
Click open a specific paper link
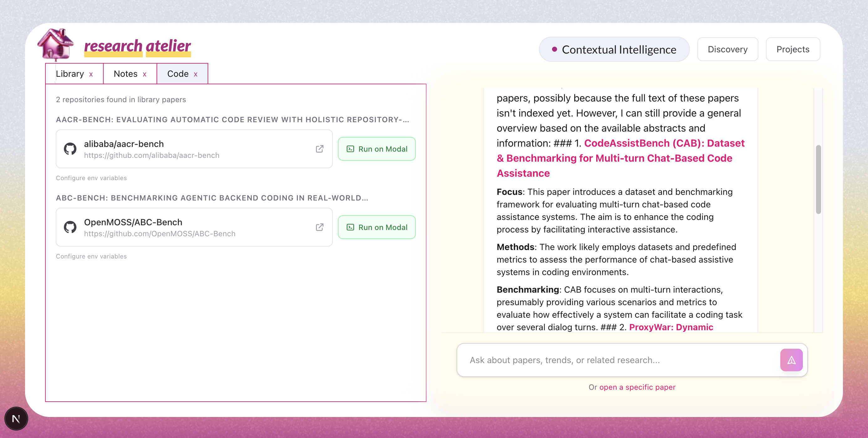pyautogui.click(x=637, y=387)
